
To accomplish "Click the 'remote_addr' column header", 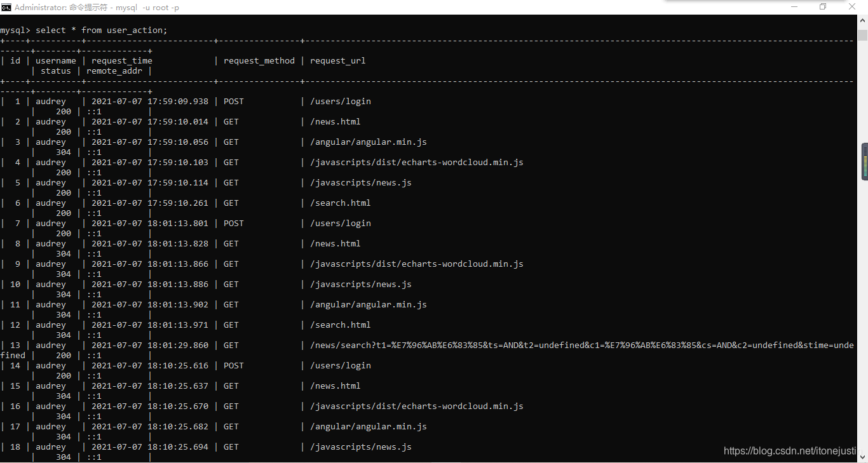I will pyautogui.click(x=114, y=71).
